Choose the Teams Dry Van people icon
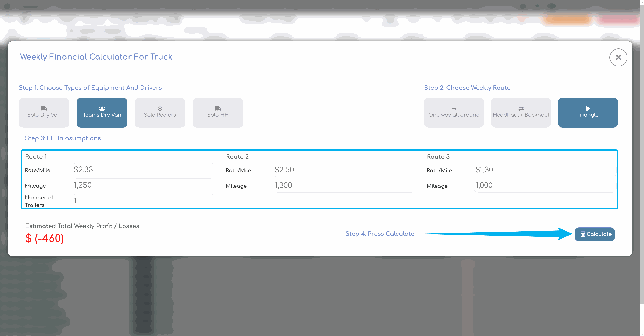 pos(102,108)
